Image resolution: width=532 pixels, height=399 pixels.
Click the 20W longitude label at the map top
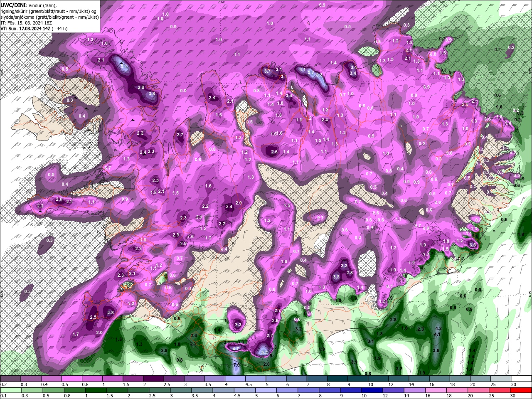click(x=221, y=2)
